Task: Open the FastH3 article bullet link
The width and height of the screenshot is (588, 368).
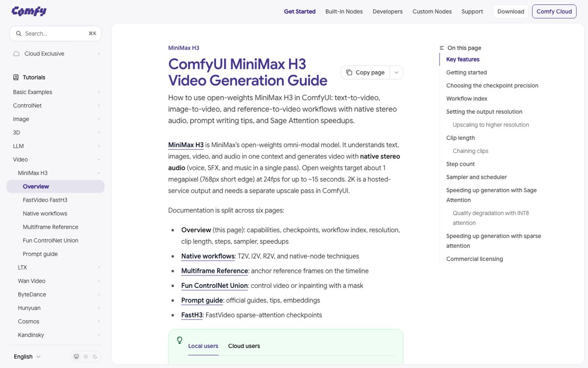Action: pyautogui.click(x=192, y=315)
